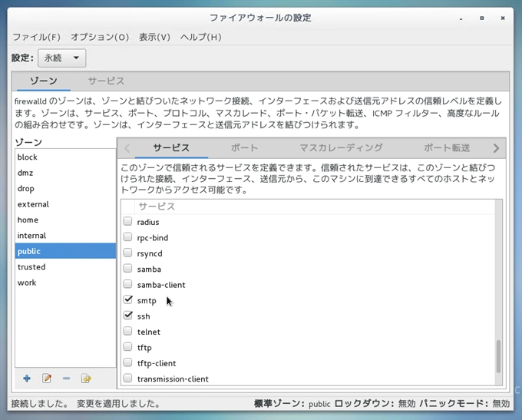Click 接続しました status message
The height and width of the screenshot is (420, 522).
(40, 404)
